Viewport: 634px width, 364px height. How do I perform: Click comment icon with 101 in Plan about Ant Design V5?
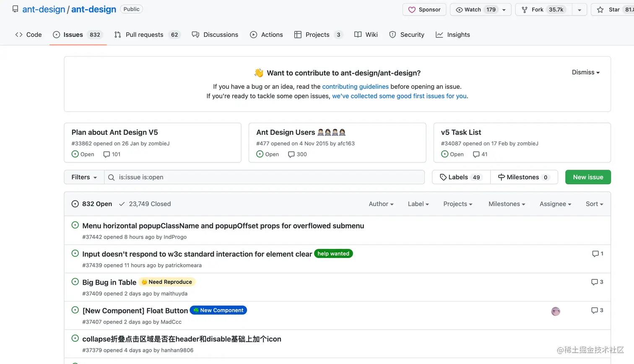click(107, 155)
